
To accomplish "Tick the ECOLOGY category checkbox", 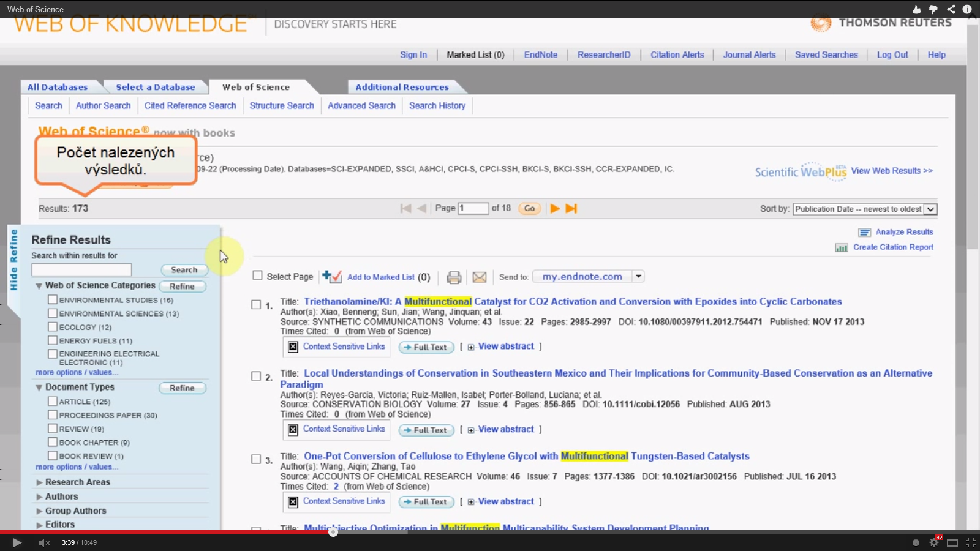I will pos(53,326).
